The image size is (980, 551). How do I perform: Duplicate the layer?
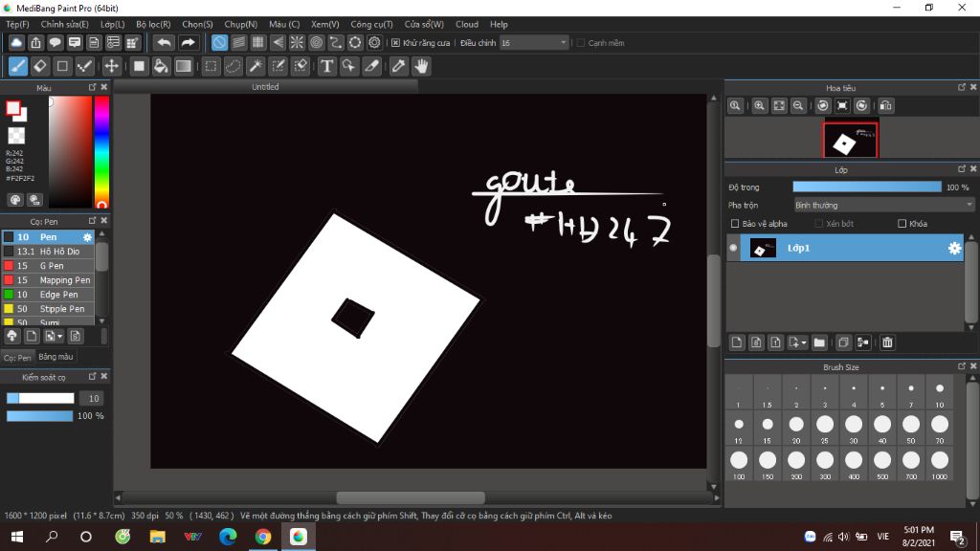pyautogui.click(x=843, y=342)
